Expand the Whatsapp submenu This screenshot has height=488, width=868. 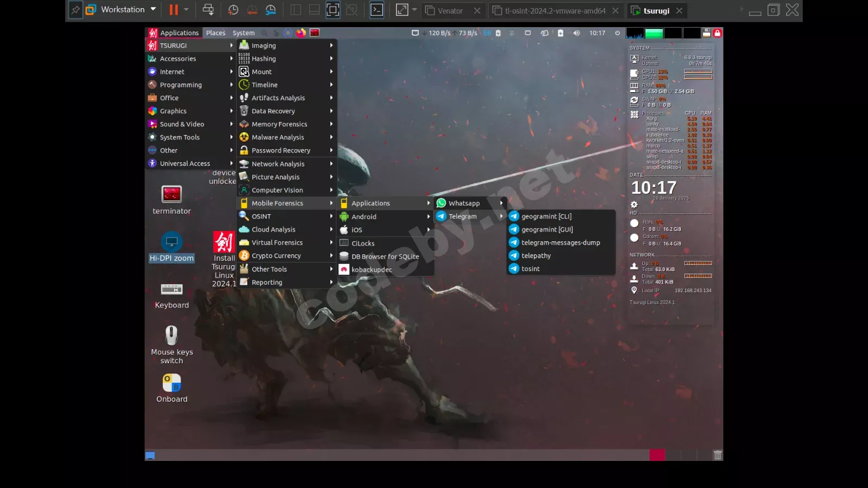470,203
